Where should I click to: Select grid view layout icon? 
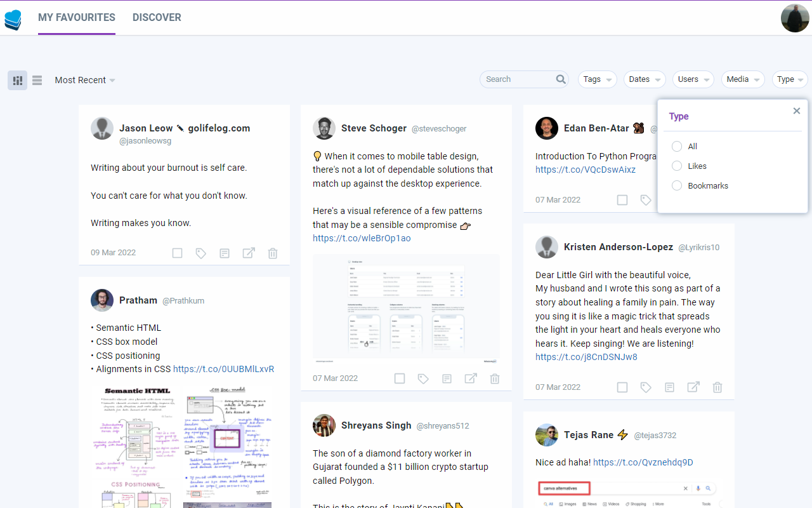pyautogui.click(x=17, y=80)
